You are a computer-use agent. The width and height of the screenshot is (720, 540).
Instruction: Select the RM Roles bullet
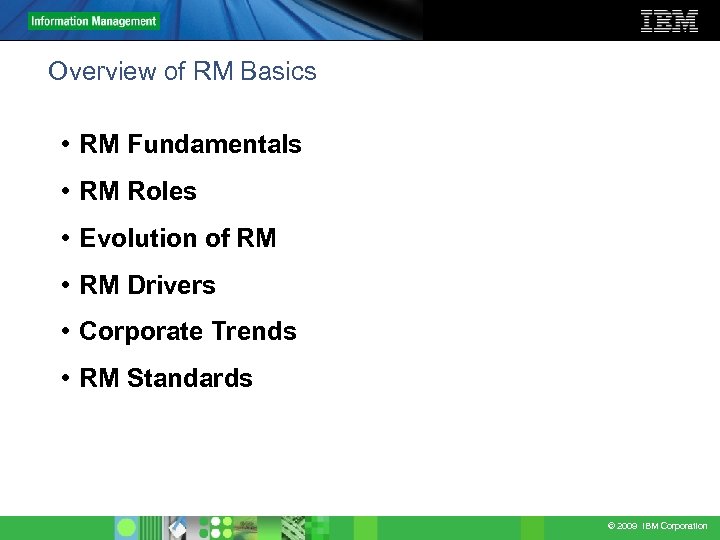tap(138, 191)
